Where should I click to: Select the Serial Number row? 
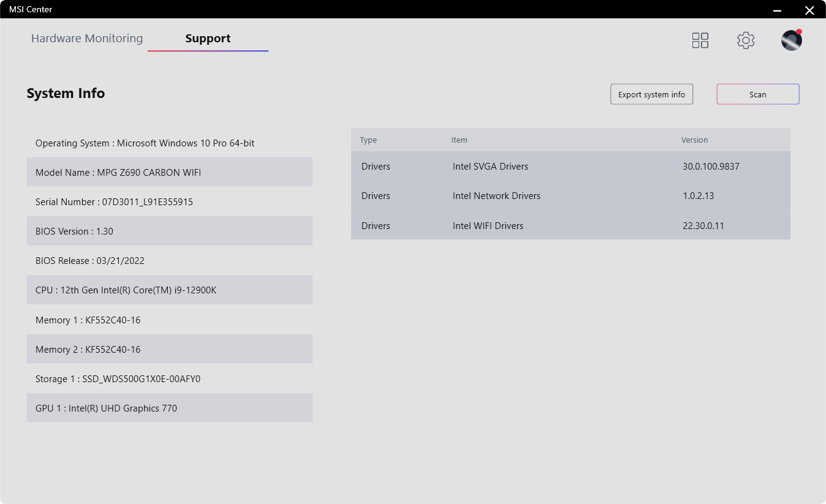click(x=170, y=201)
